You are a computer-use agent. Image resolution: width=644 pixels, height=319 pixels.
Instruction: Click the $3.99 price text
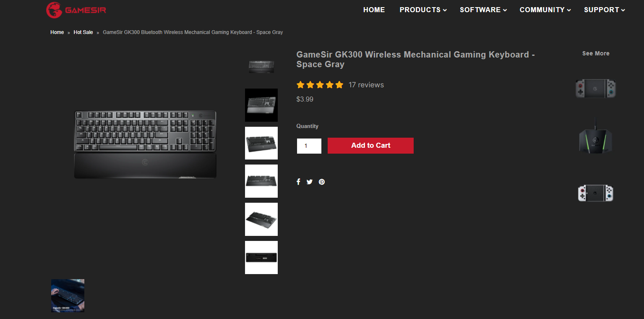tap(305, 99)
